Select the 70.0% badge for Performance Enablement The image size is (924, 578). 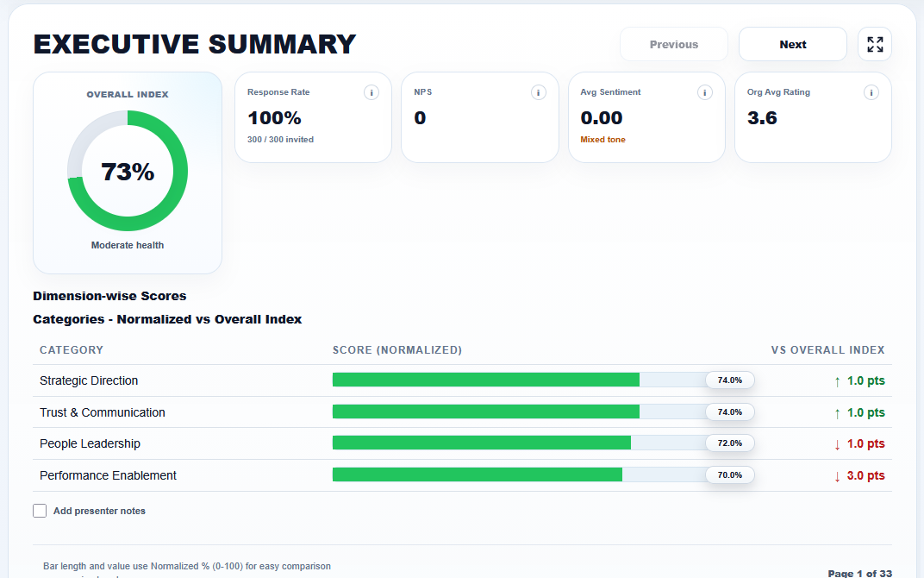pos(729,475)
